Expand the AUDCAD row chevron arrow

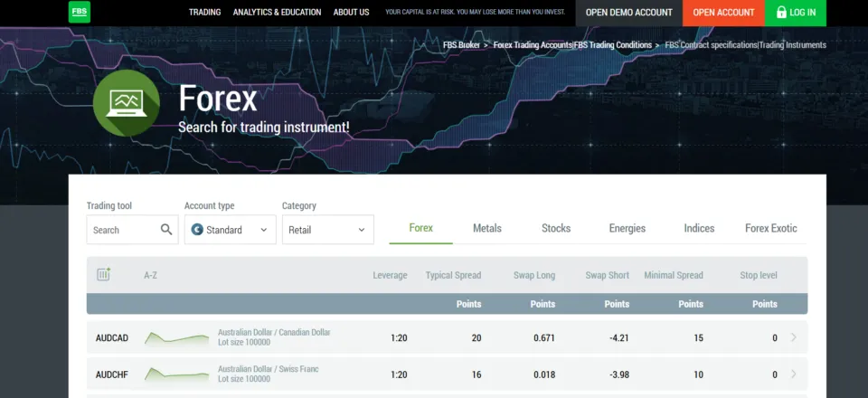coord(794,338)
